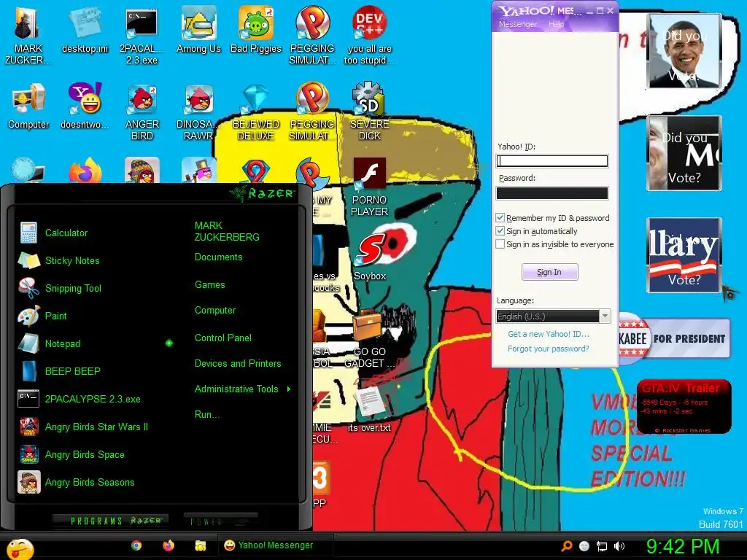This screenshot has width=747, height=560.
Task: Click the Forgot your password? link
Action: 549,349
